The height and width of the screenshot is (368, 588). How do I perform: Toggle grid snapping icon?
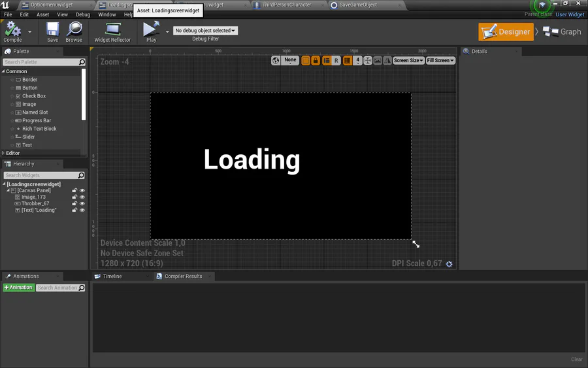(348, 60)
